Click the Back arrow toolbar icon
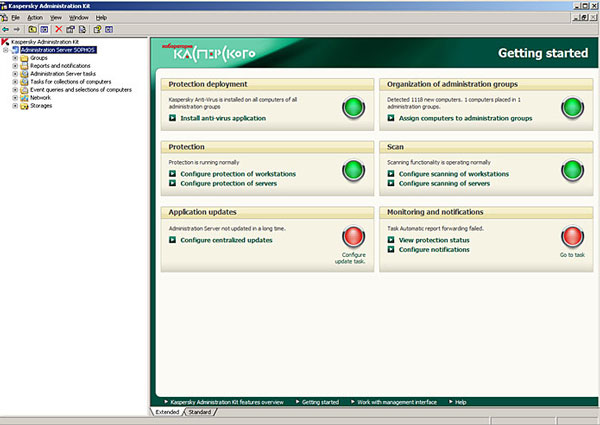Viewport: 600px width, 425px height. coord(5,29)
